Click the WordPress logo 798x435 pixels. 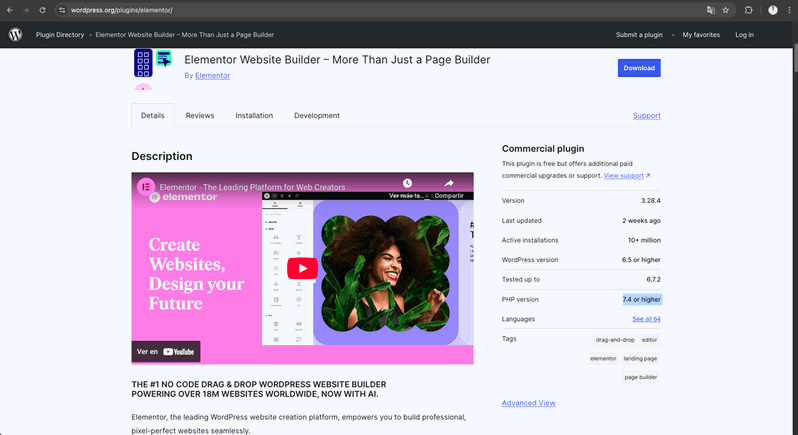click(15, 35)
